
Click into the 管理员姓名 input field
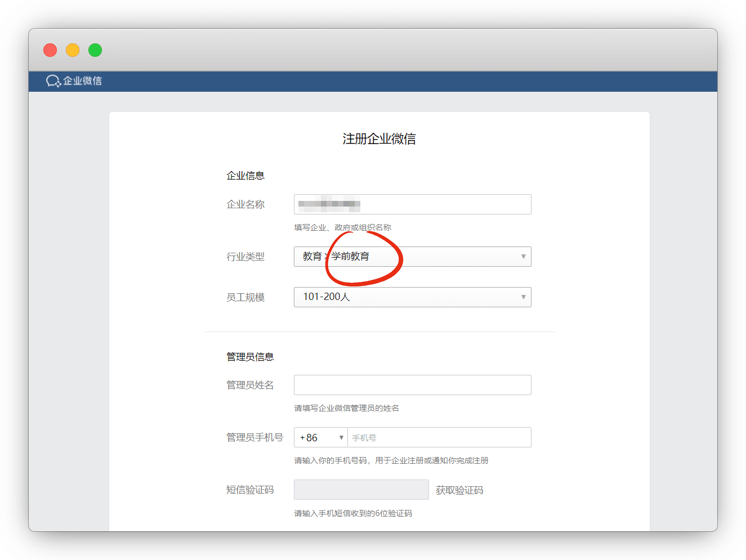[x=412, y=385]
